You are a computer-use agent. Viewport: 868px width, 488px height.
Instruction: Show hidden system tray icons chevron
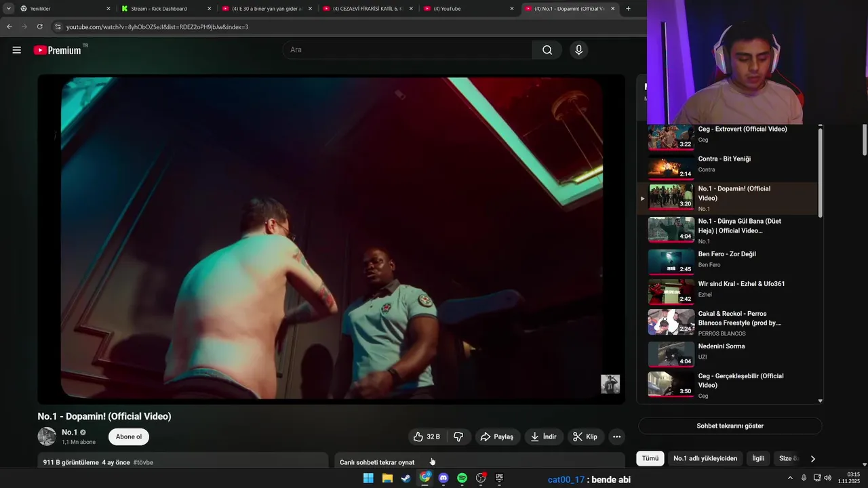[x=790, y=478]
